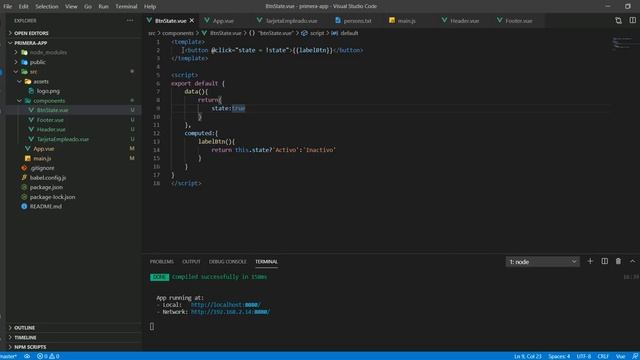Change language mode via Vue status item
This screenshot has width=640, height=360.
point(620,356)
